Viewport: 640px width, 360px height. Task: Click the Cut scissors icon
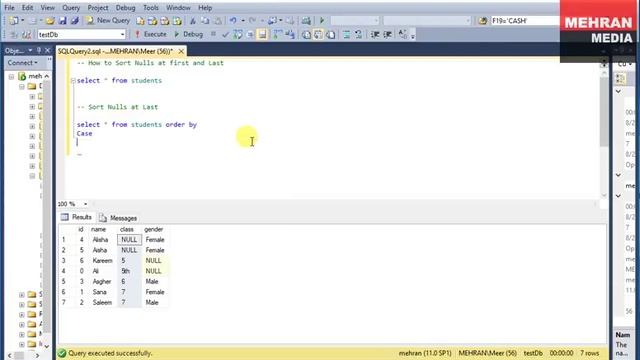coord(193,20)
